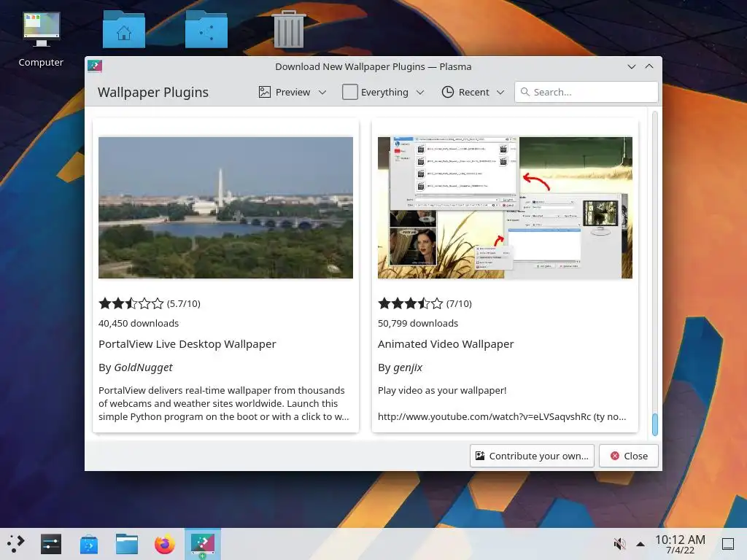Close the dialog with the Close button

[629, 456]
